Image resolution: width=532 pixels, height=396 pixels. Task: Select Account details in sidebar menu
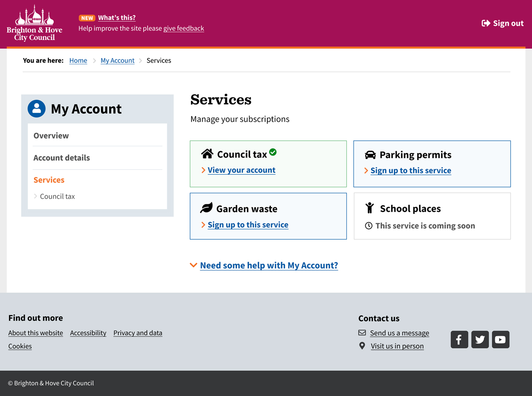62,158
